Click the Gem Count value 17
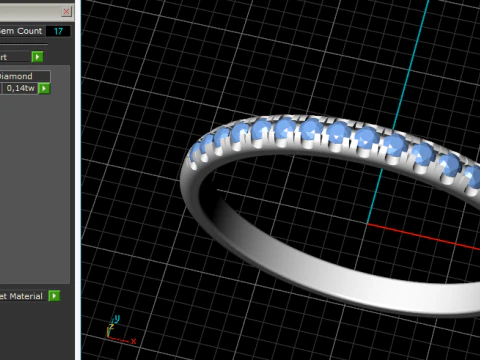The height and width of the screenshot is (360, 480). pos(58,31)
